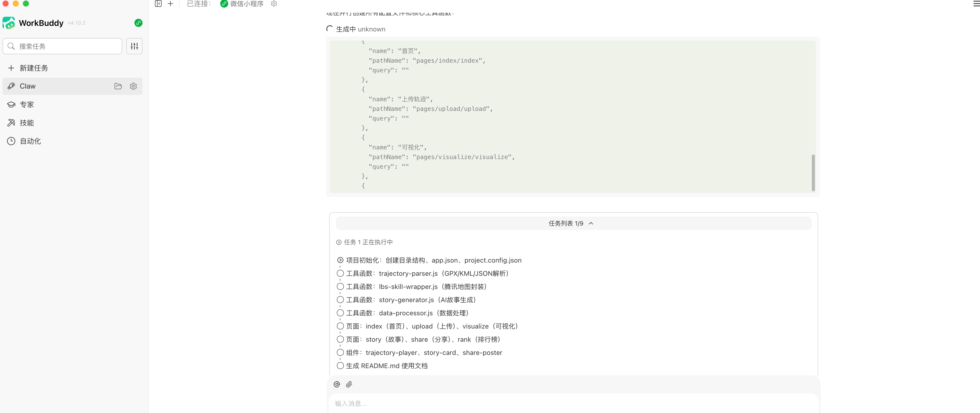Toggle circle for trajectory-parser.js task

[x=340, y=274]
